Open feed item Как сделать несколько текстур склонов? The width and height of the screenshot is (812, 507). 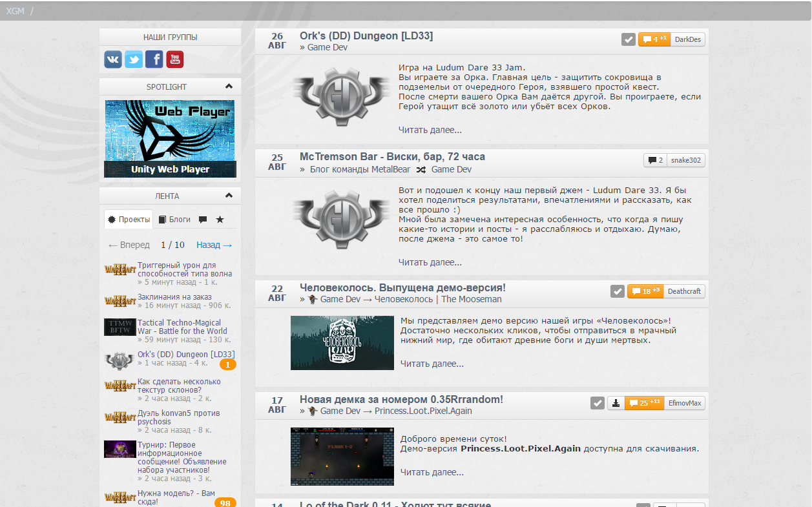179,386
